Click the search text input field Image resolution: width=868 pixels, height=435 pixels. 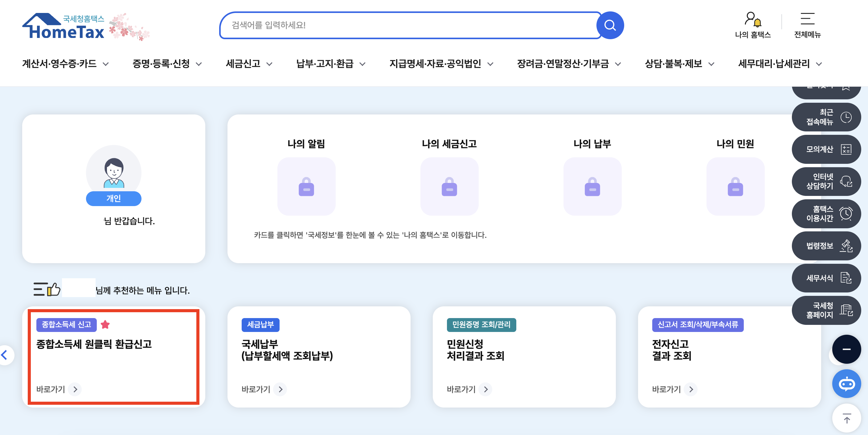[x=408, y=25]
